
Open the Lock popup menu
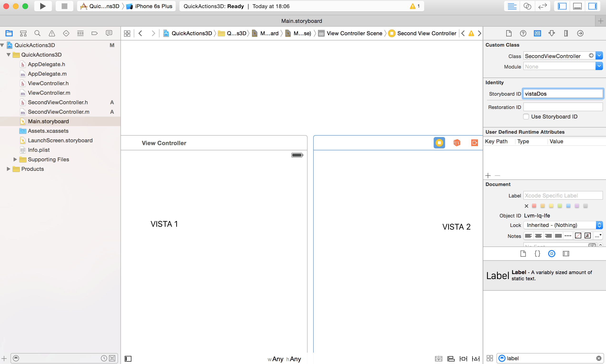pos(563,225)
